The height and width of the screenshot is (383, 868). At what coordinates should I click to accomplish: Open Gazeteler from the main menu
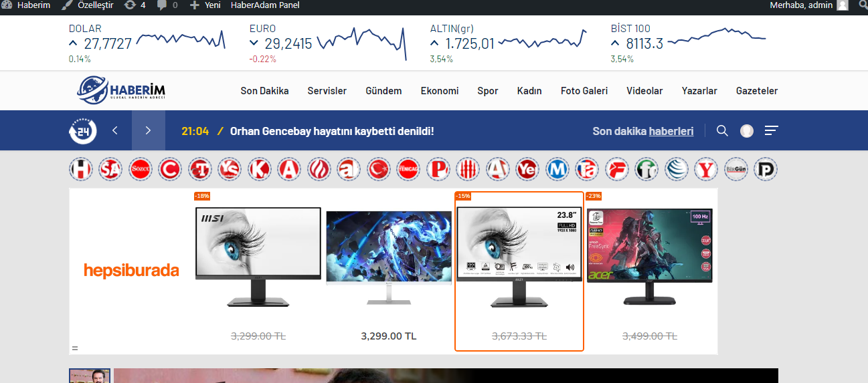[757, 91]
